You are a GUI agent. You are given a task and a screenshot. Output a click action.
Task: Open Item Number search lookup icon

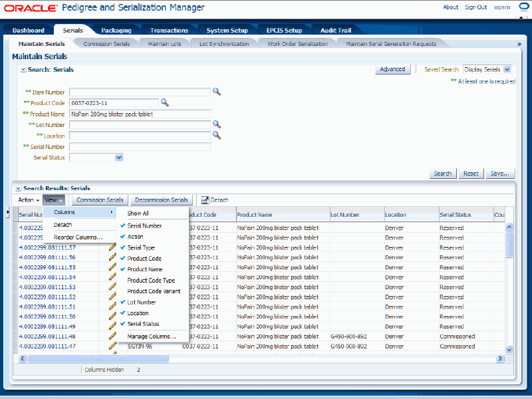point(217,92)
